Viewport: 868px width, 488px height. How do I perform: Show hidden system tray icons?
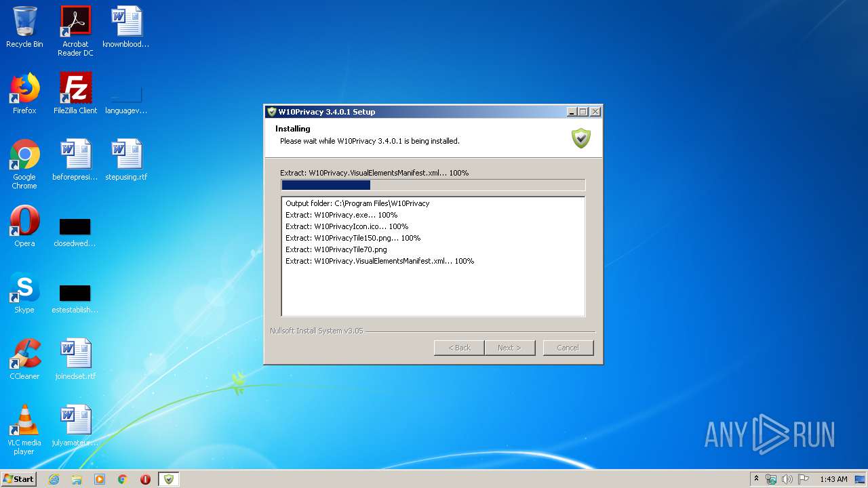pyautogui.click(x=756, y=479)
